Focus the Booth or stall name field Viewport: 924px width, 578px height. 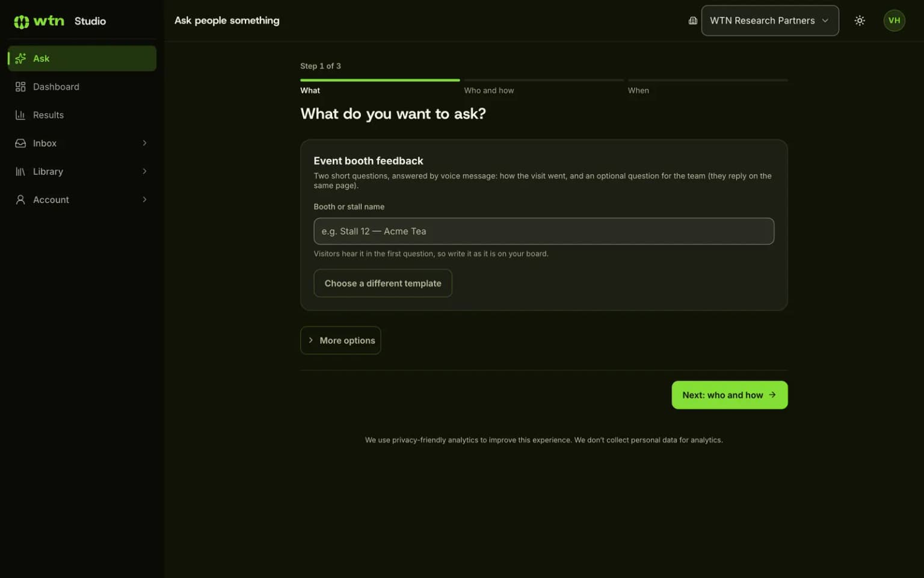(544, 231)
